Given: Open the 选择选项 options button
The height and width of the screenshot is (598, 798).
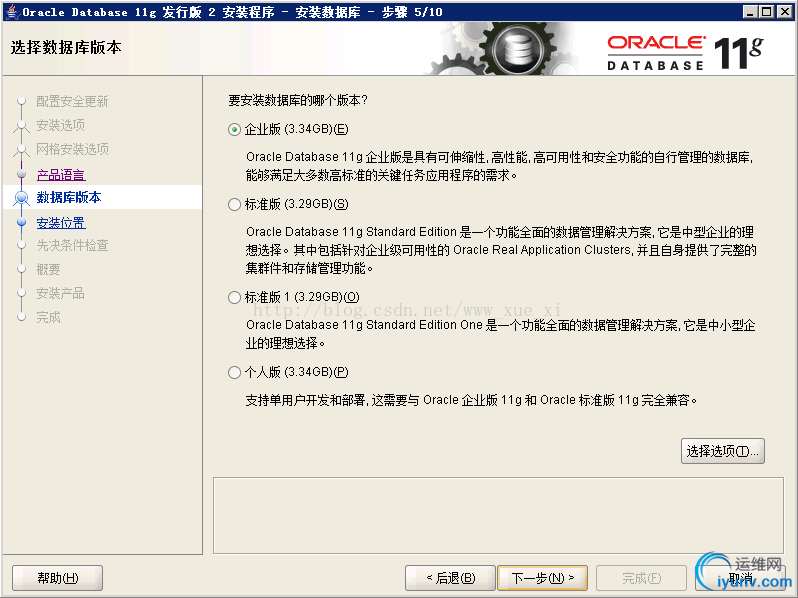Looking at the screenshot, I should point(723,451).
